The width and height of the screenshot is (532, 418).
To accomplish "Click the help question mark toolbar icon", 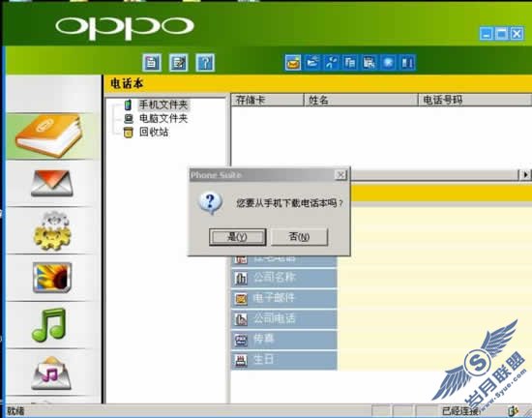I will click(205, 63).
